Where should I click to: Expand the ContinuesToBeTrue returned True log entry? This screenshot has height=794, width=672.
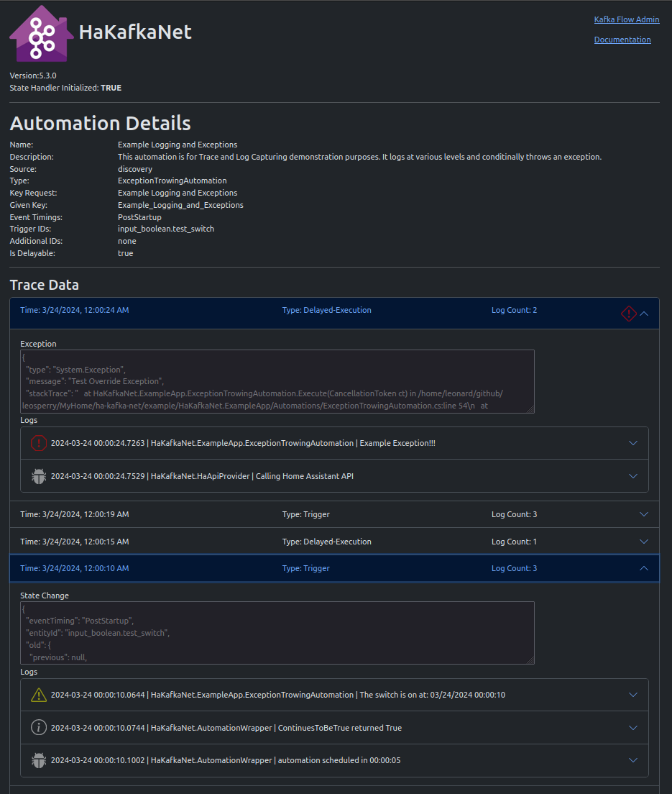633,728
